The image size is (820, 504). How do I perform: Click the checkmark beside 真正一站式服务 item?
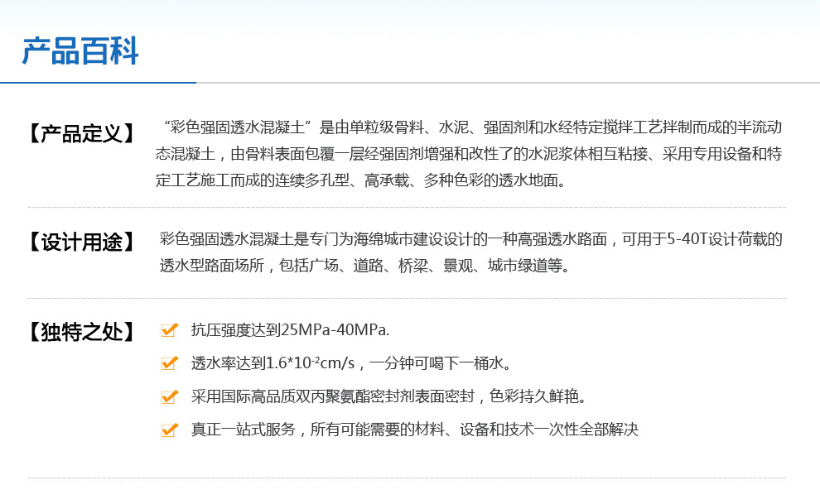click(x=169, y=430)
